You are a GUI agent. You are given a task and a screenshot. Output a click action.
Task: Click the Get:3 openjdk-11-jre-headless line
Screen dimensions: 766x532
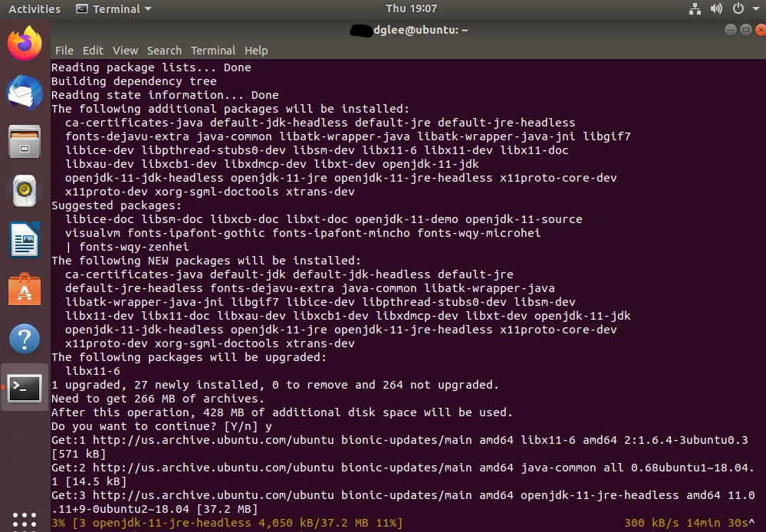point(403,501)
